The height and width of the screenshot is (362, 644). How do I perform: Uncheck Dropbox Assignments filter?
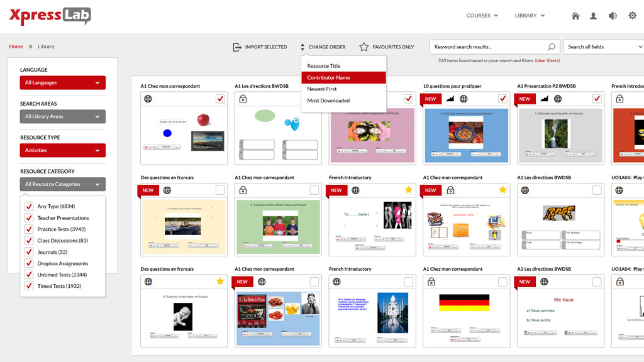point(29,263)
